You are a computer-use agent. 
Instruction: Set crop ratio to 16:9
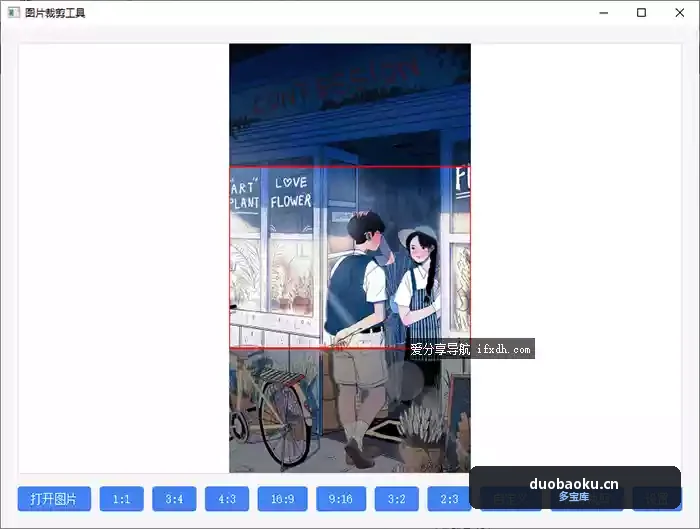283,499
